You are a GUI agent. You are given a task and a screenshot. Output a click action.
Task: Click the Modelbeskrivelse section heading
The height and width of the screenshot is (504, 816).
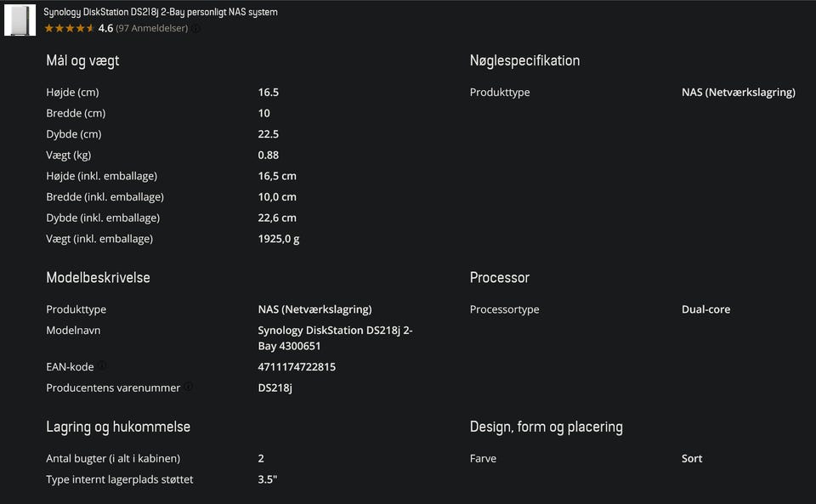click(98, 277)
